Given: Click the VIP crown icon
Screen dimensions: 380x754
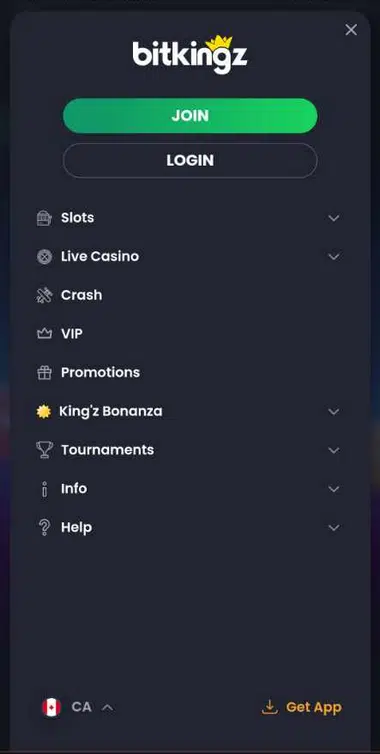Looking at the screenshot, I should pos(44,334).
